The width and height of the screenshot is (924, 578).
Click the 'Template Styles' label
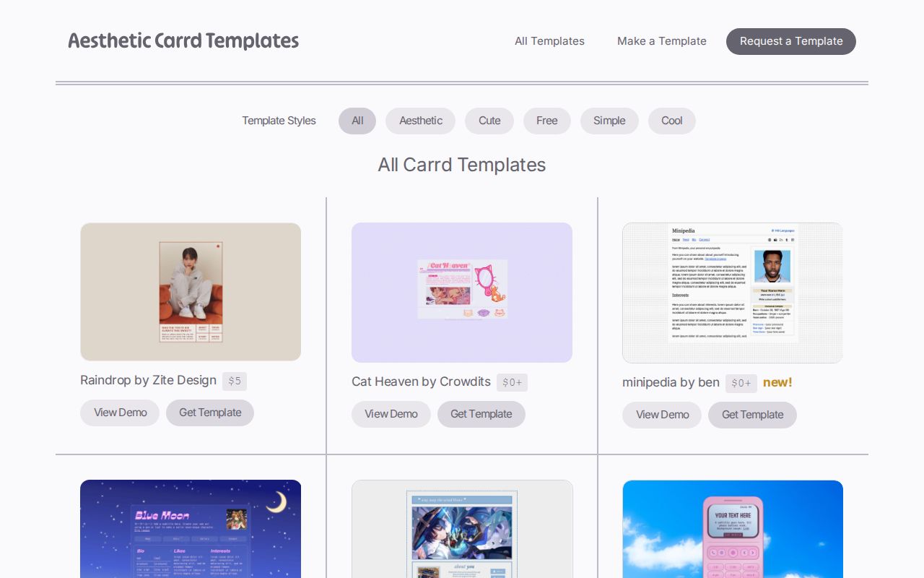point(279,121)
